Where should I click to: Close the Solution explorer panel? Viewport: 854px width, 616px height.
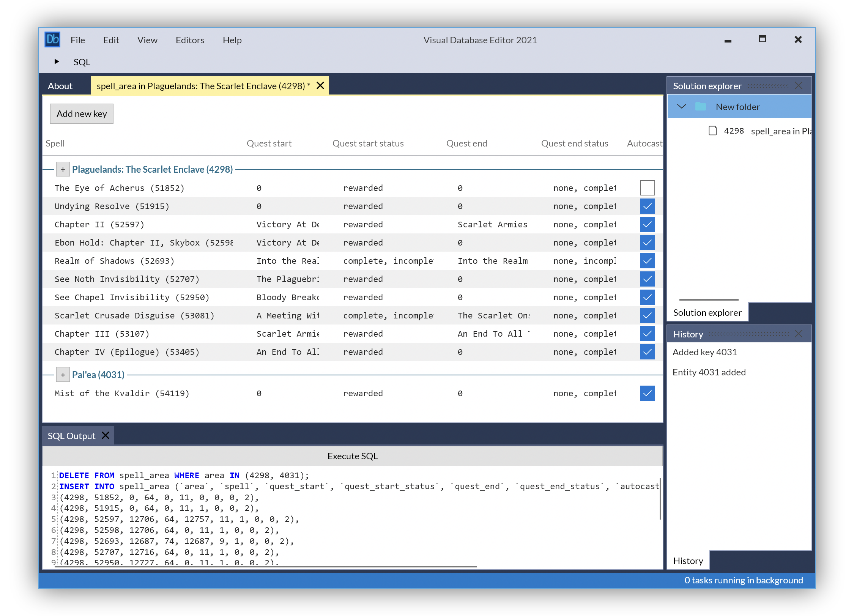tap(799, 86)
